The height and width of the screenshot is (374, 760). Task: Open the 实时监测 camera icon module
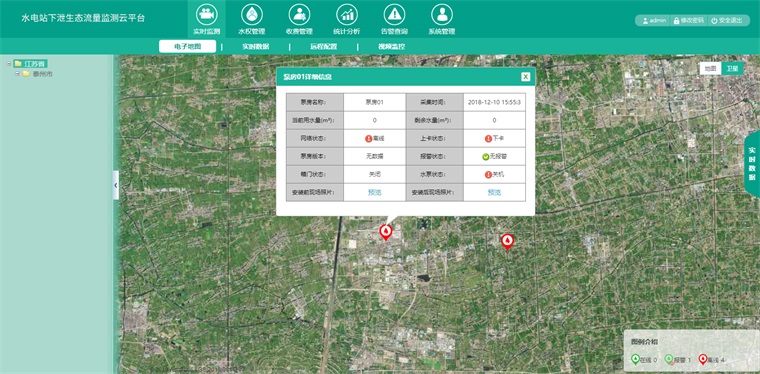pos(206,15)
